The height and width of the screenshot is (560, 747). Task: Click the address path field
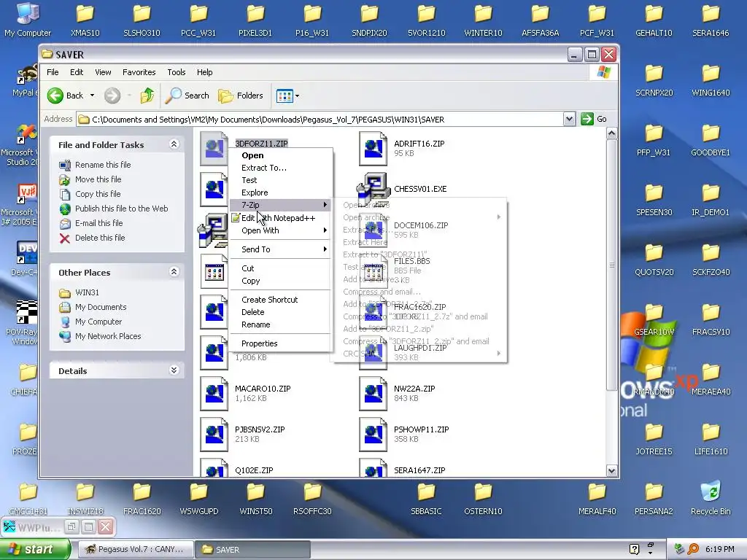(320, 120)
